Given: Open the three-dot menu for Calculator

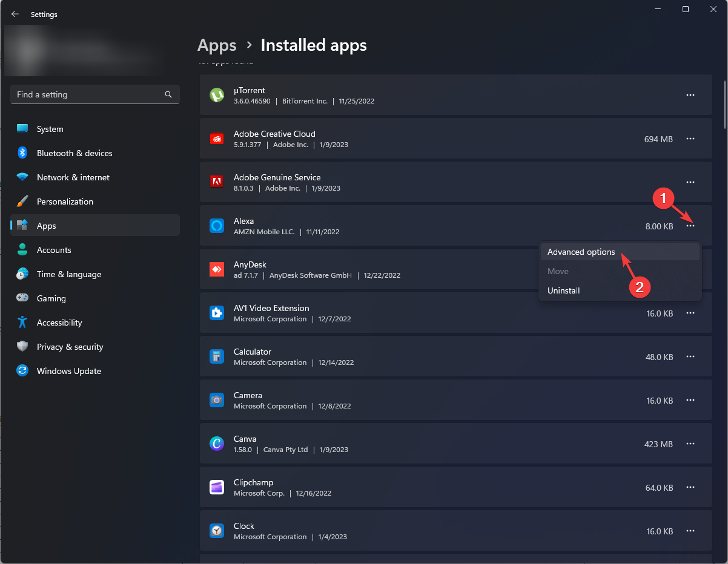Looking at the screenshot, I should (x=690, y=356).
